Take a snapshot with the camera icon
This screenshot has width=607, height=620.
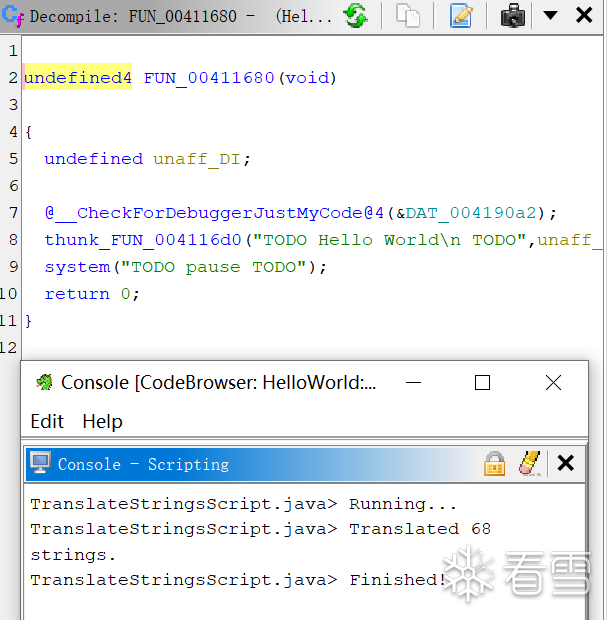point(512,16)
